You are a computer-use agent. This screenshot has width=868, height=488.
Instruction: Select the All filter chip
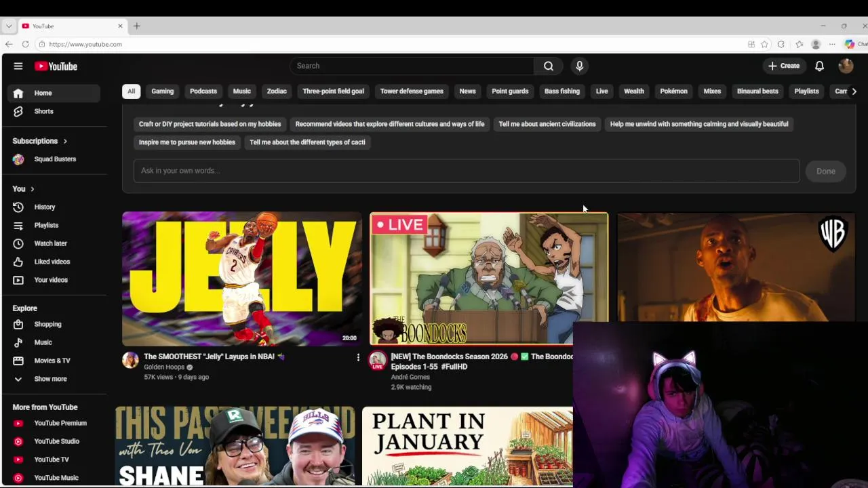131,91
